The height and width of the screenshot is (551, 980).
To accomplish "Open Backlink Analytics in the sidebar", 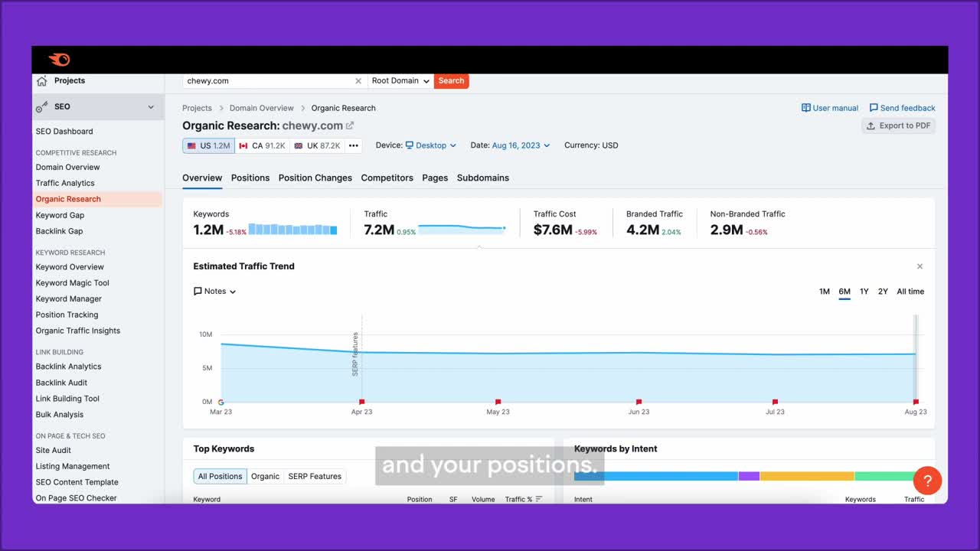I will pos(69,367).
